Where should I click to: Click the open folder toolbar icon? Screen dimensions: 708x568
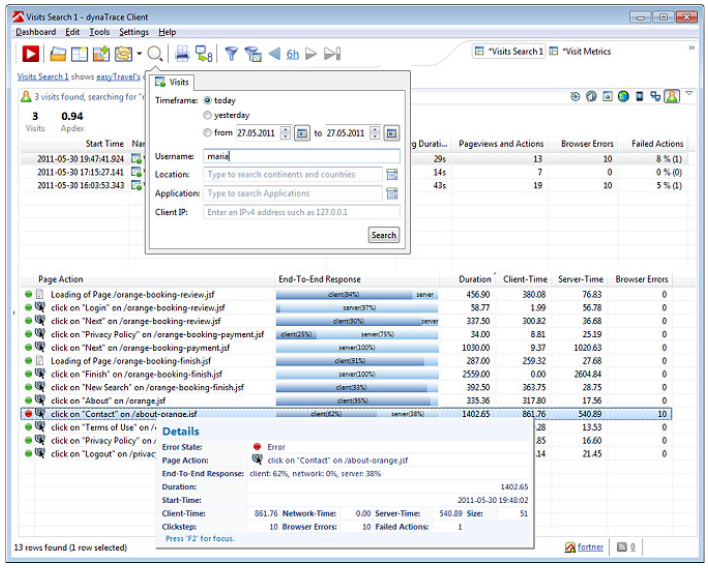59,54
